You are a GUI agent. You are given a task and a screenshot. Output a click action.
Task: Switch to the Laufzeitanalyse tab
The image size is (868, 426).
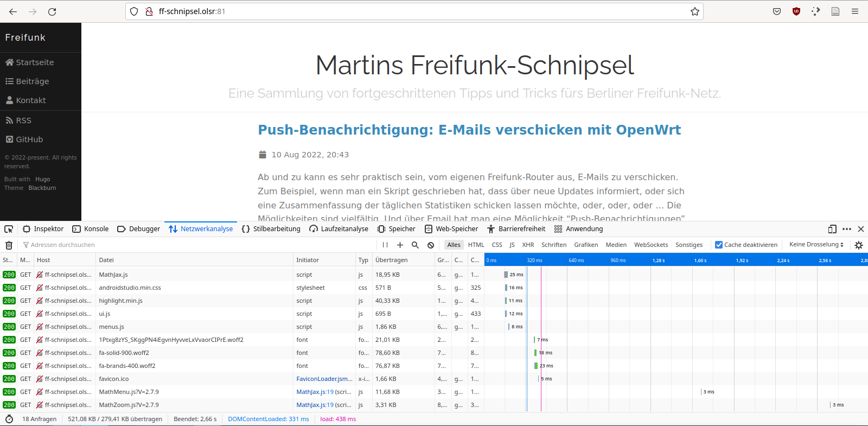(x=339, y=229)
